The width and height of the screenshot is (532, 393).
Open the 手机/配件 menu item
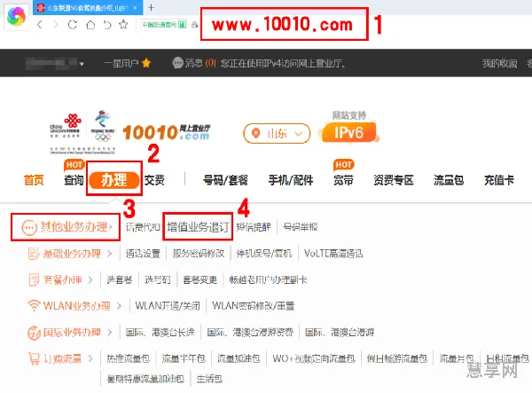coord(291,180)
